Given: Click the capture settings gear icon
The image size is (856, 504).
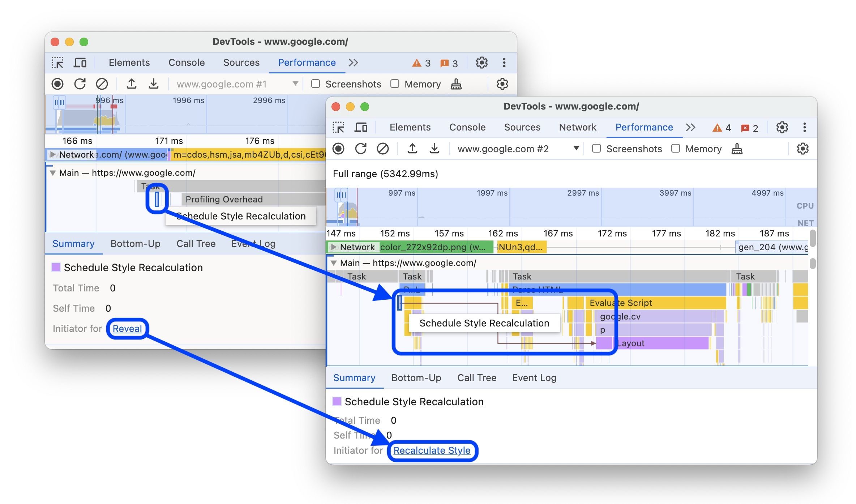Looking at the screenshot, I should [803, 149].
